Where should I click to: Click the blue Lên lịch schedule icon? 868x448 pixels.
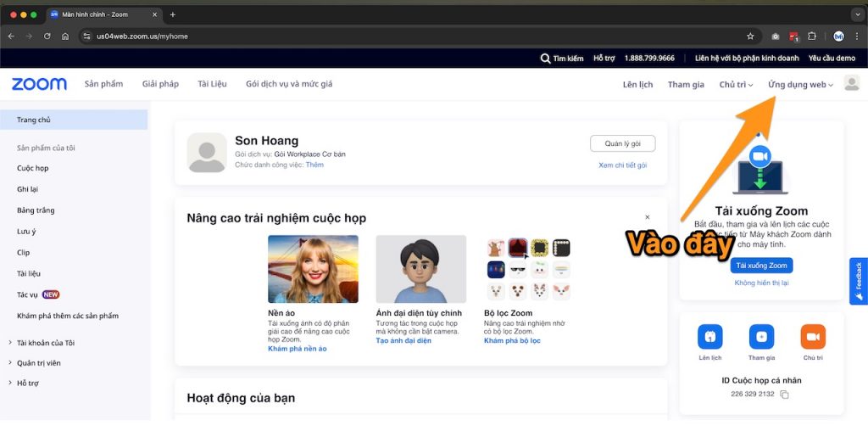[x=709, y=337]
